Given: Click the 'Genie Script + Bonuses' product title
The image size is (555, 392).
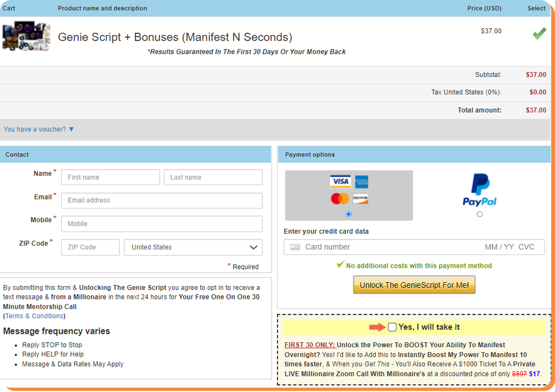Looking at the screenshot, I should (x=175, y=37).
